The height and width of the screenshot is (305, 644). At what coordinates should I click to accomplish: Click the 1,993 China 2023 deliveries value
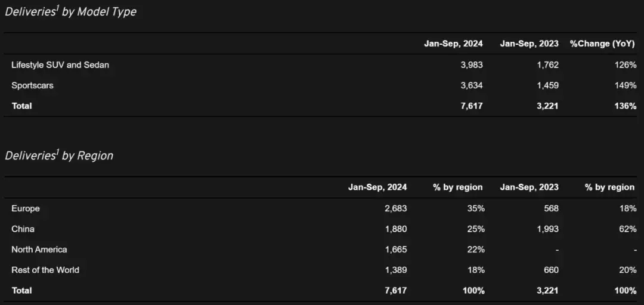(547, 229)
